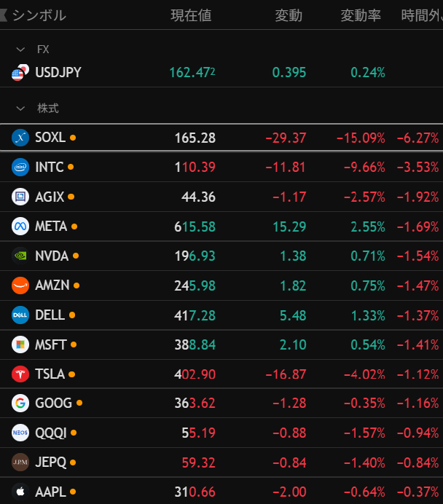Click the GOOG change value −1.28

click(289, 403)
